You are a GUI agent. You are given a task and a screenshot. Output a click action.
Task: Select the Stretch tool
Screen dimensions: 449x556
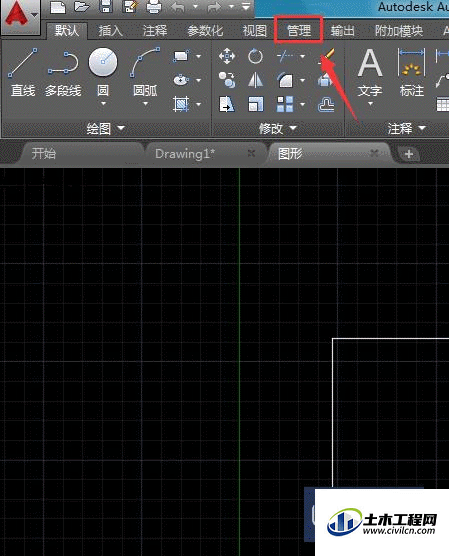[x=227, y=104]
